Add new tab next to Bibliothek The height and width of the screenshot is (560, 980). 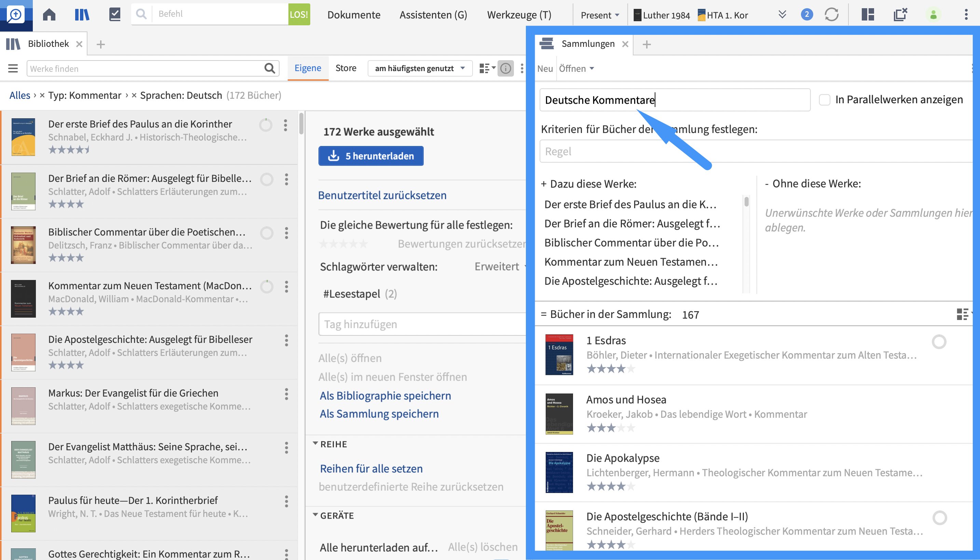tap(101, 44)
